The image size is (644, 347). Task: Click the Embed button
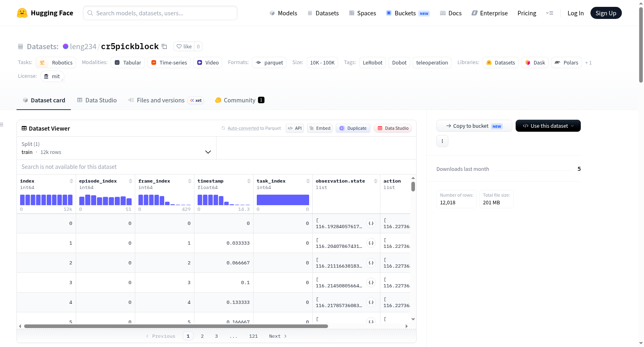tap(320, 128)
